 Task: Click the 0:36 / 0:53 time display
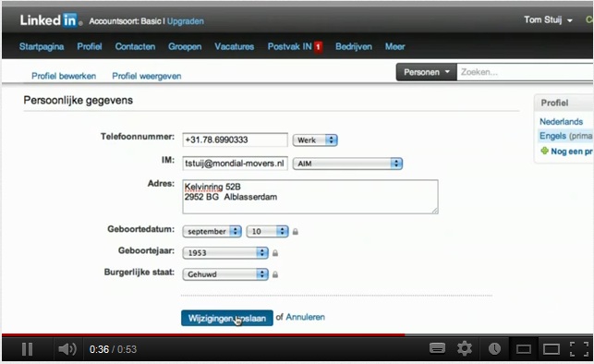[113, 349]
